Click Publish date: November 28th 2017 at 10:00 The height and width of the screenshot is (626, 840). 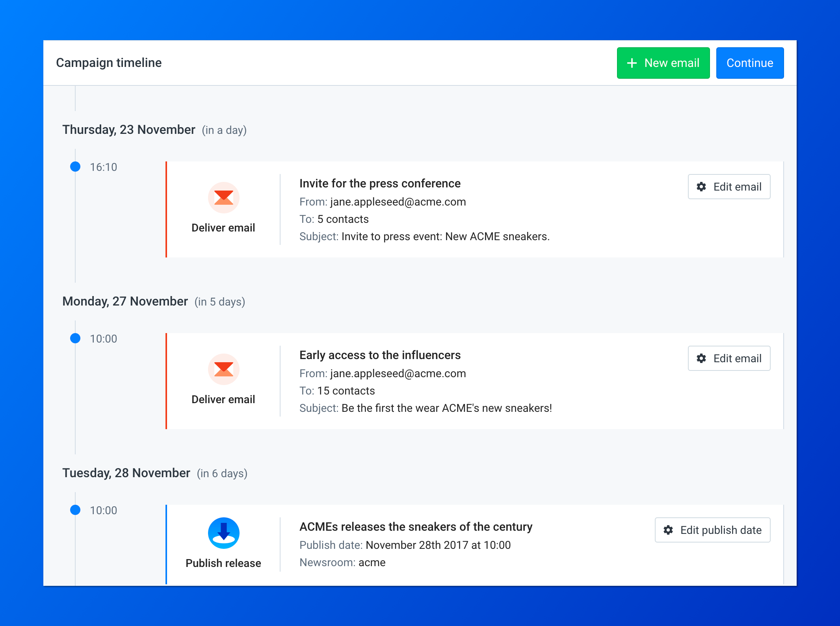405,545
